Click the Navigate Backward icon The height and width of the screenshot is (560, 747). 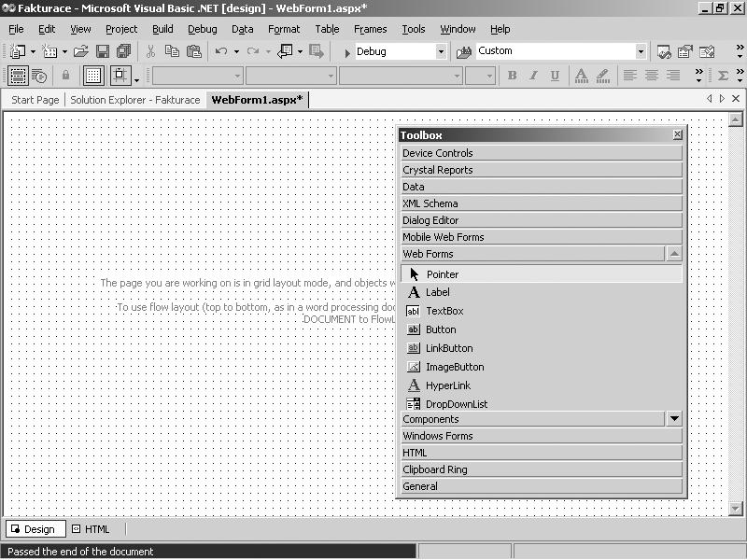tap(286, 51)
